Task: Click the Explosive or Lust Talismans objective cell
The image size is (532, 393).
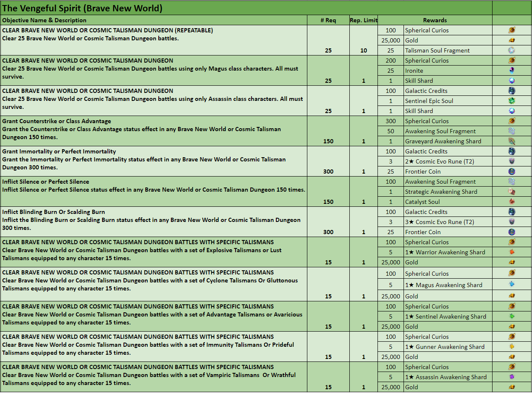Action: pos(154,252)
